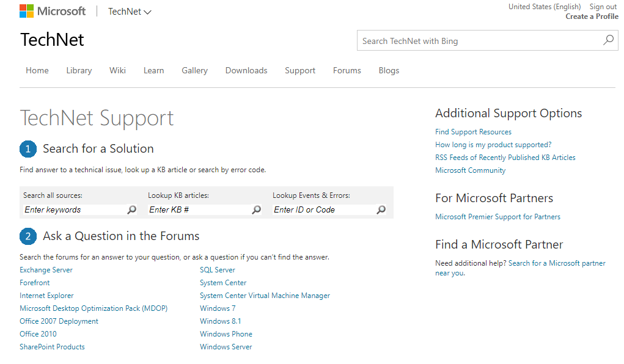
Task: Open the Office 2010 forum link
Action: tap(39, 333)
